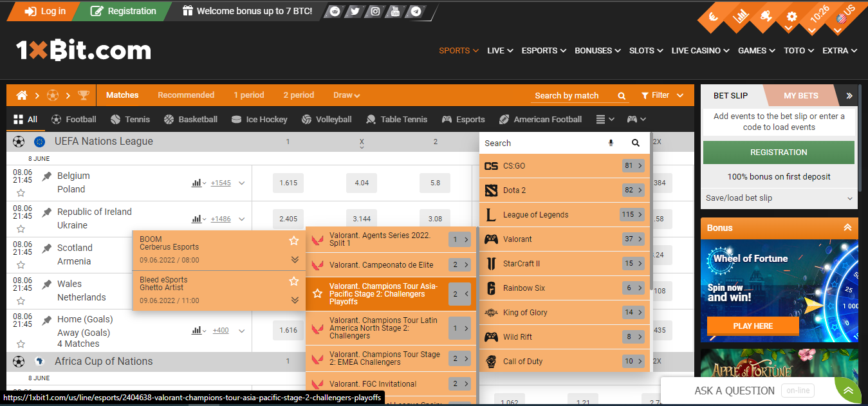Star the BOOM vs Cerberus Esports match

[x=294, y=239]
